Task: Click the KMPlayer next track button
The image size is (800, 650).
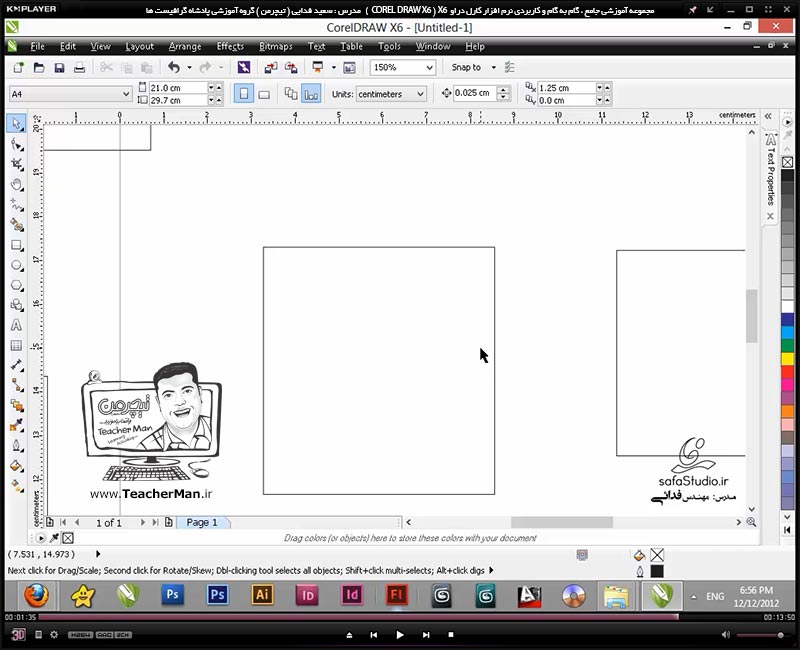Action: point(426,635)
